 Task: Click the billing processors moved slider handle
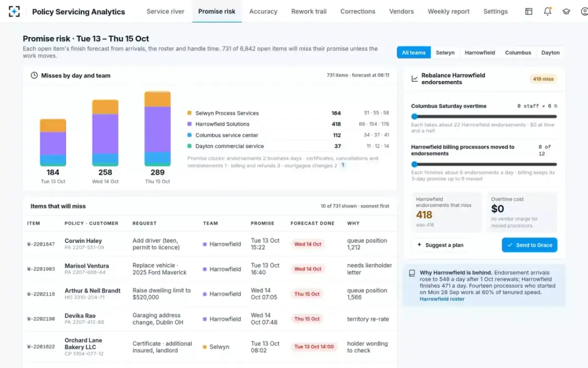(414, 164)
